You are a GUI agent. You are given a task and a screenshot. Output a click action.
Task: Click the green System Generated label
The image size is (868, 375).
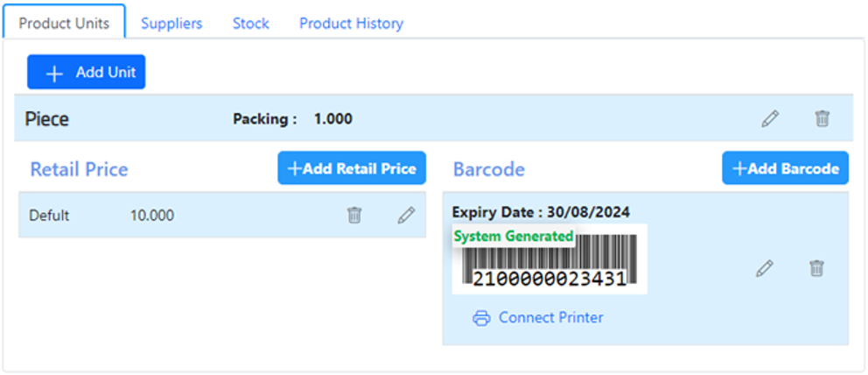click(514, 237)
